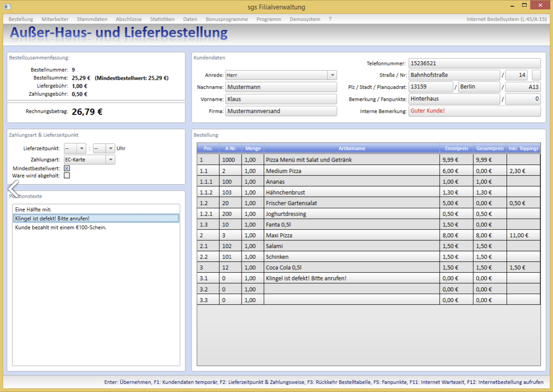This screenshot has width=553, height=392.
Task: Select the Coca Cola 0,5l row
Action: (369, 267)
